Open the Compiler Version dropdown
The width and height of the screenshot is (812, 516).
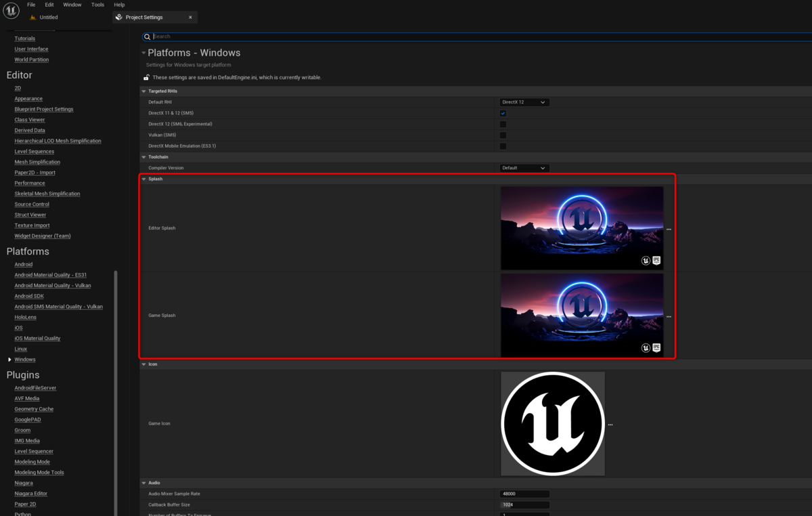tap(524, 167)
